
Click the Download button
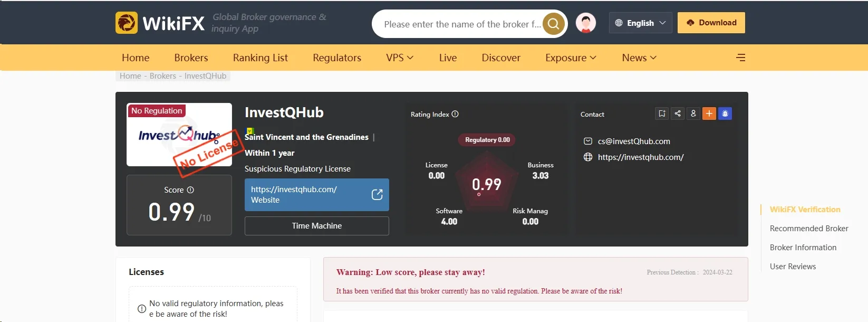(x=711, y=23)
